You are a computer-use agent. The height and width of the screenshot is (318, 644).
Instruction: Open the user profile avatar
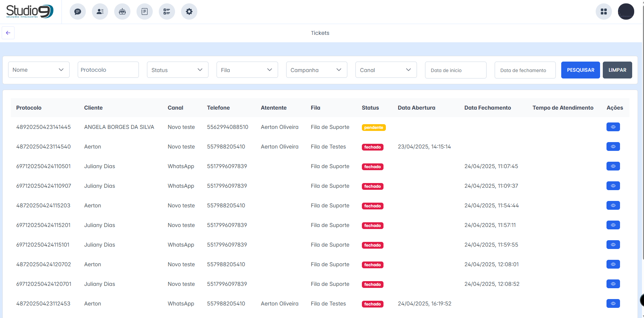coord(626,12)
